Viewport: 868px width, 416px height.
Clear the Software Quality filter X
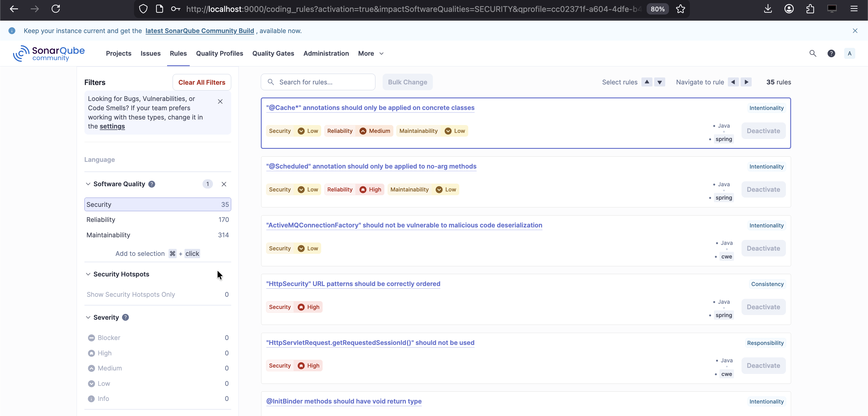224,184
